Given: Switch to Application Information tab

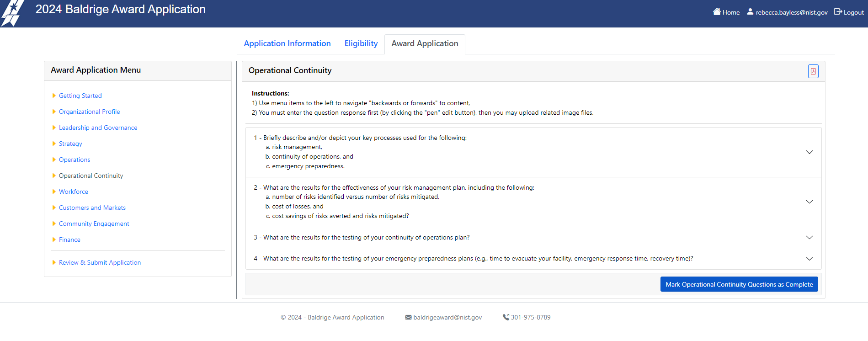Looking at the screenshot, I should [287, 43].
